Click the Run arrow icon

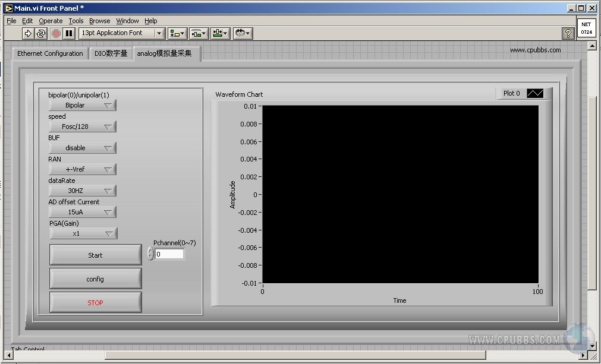[28, 33]
